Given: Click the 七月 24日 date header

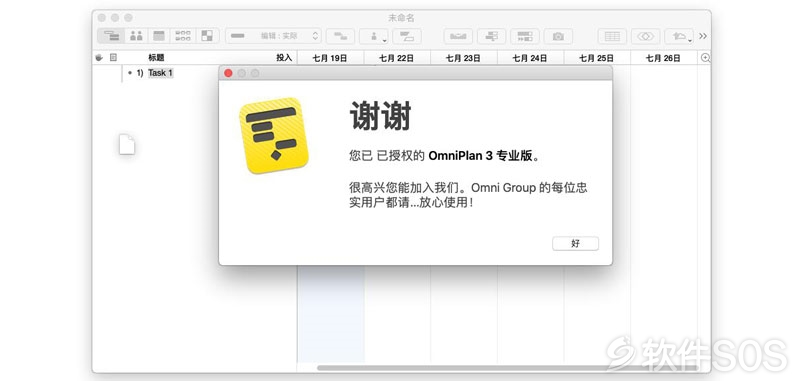Looking at the screenshot, I should click(x=530, y=58).
